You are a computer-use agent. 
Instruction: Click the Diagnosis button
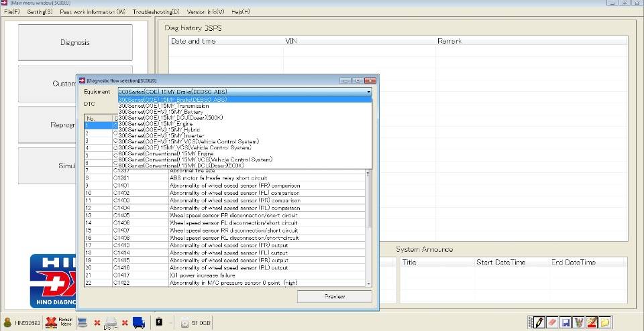(x=75, y=43)
